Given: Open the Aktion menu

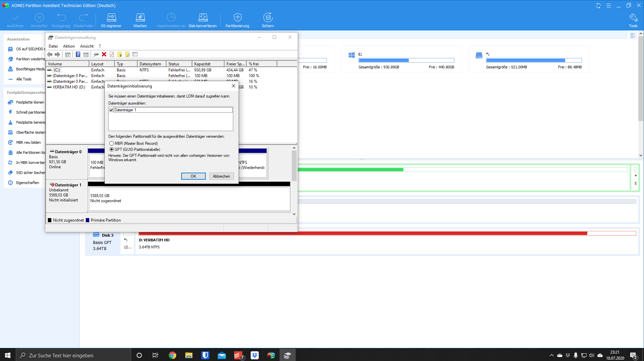Looking at the screenshot, I should [69, 46].
